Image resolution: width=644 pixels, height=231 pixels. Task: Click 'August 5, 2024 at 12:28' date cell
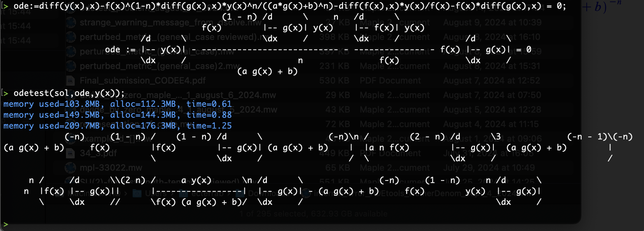(x=492, y=110)
